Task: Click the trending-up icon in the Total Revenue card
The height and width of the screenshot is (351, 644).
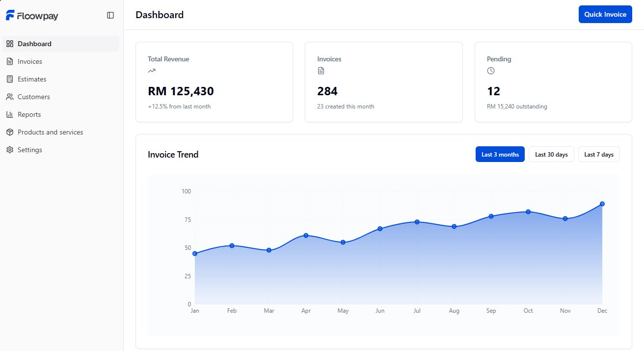Action: click(x=152, y=71)
